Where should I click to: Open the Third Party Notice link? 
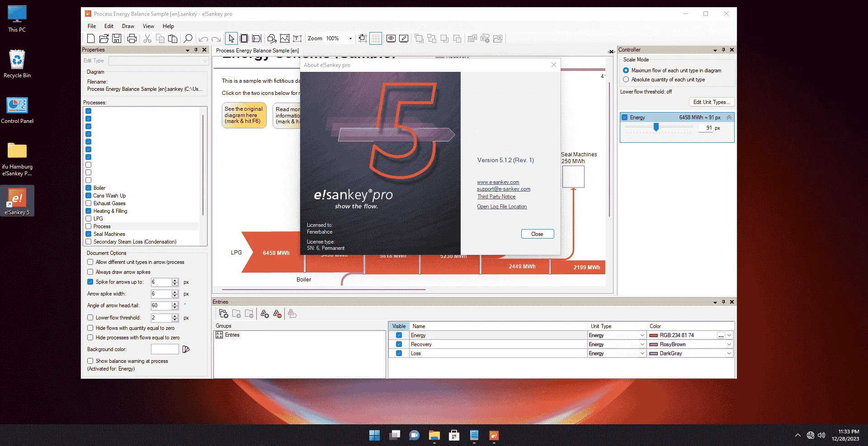(496, 197)
